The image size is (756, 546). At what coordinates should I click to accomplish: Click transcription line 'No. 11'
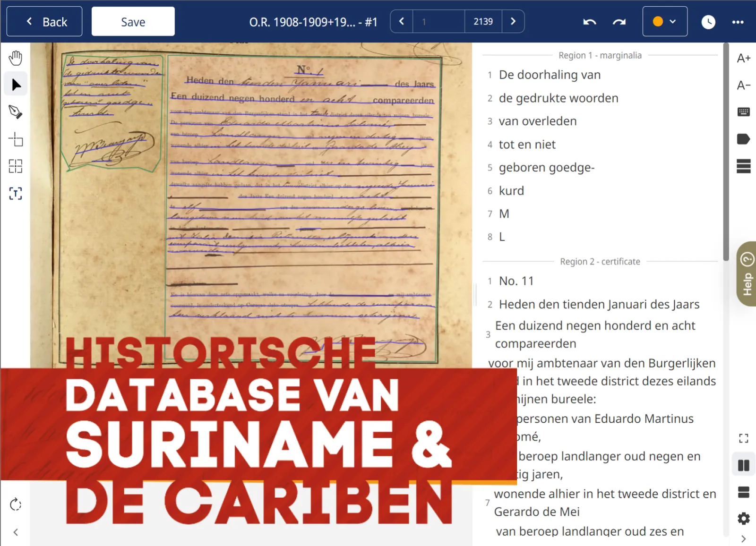pyautogui.click(x=516, y=281)
